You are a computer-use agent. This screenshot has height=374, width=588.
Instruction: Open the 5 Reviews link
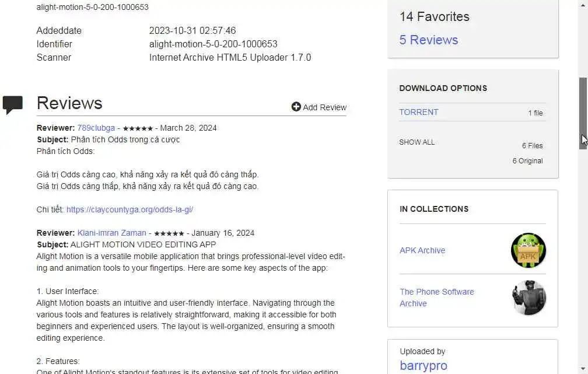(429, 40)
